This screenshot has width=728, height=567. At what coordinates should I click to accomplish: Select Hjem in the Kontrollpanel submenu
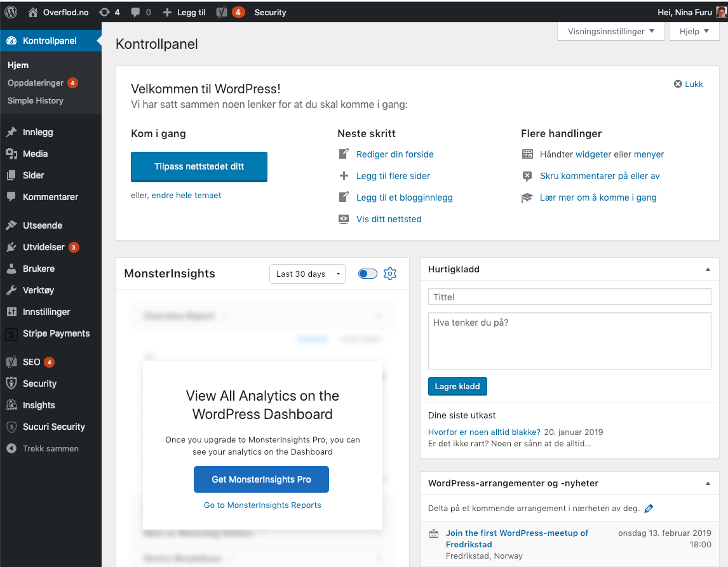[18, 65]
